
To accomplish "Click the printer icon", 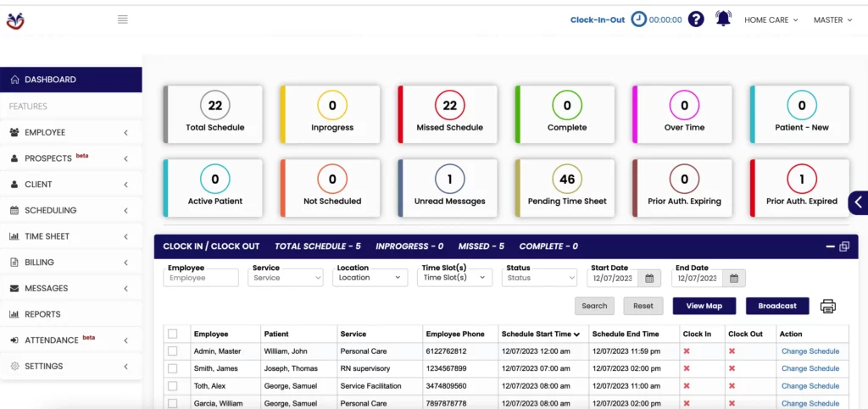I will tap(828, 307).
